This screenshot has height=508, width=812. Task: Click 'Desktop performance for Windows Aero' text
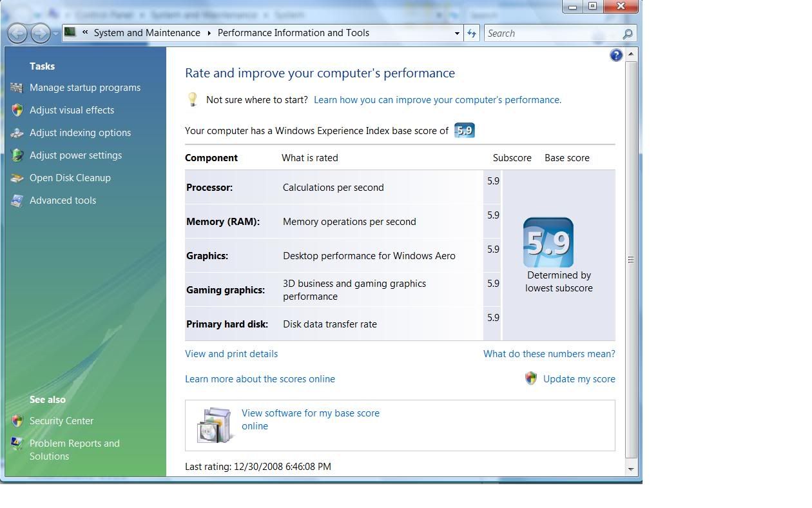pyautogui.click(x=369, y=256)
